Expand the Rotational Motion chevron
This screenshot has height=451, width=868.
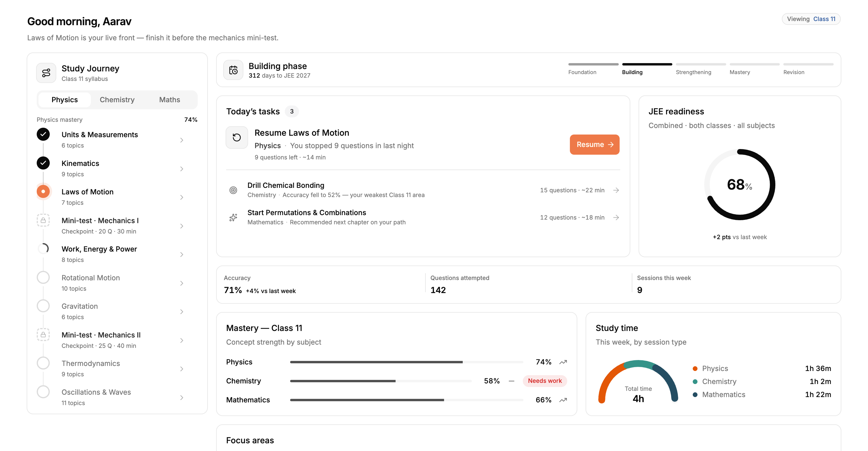pyautogui.click(x=181, y=283)
